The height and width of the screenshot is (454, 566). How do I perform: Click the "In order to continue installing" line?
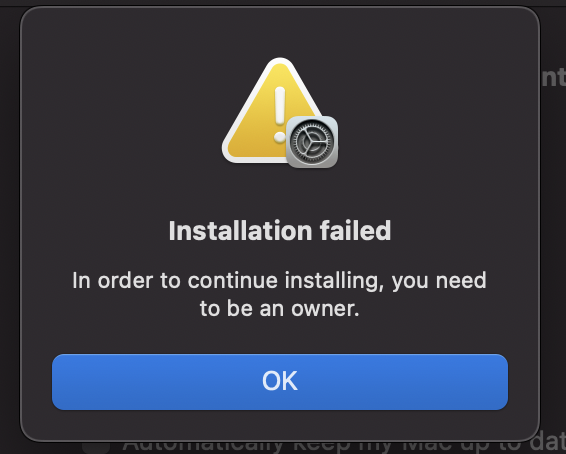click(x=280, y=281)
